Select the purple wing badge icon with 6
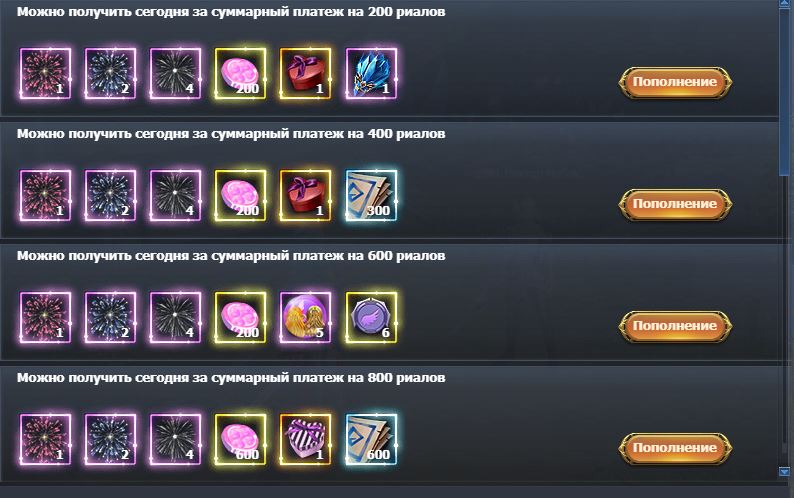794x498 pixels. click(x=371, y=317)
